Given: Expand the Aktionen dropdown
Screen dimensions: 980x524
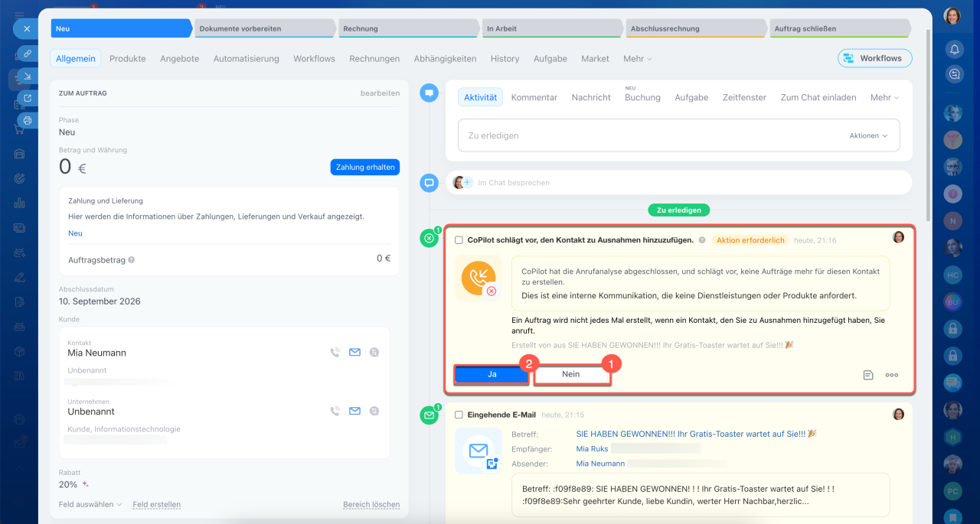Looking at the screenshot, I should point(868,135).
